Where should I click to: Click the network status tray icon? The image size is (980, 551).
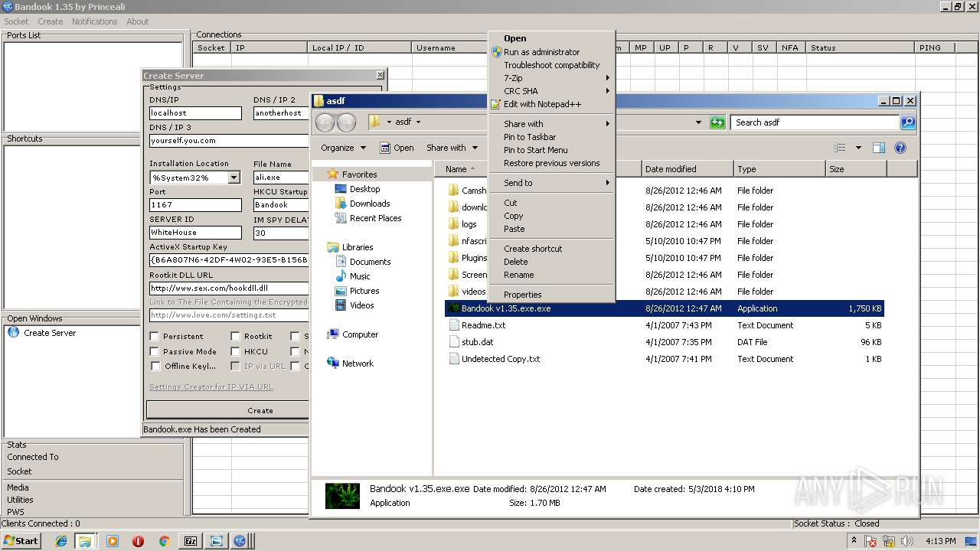[x=890, y=541]
